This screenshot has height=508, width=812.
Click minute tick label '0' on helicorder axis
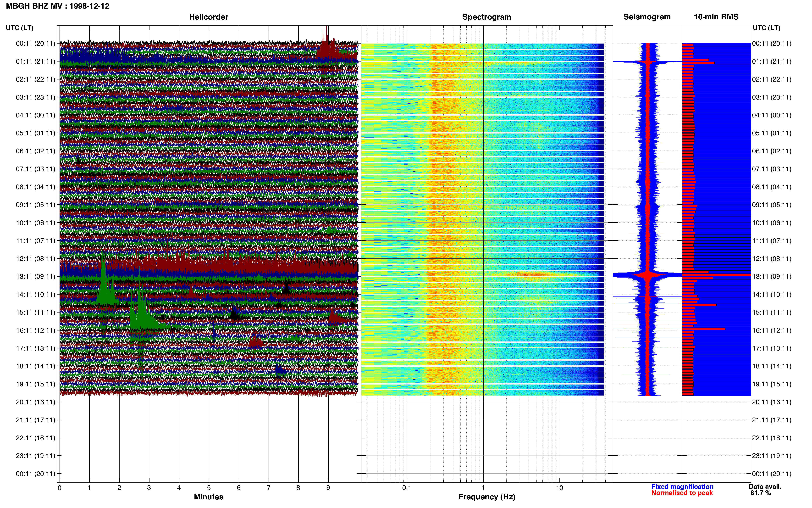pos(59,488)
